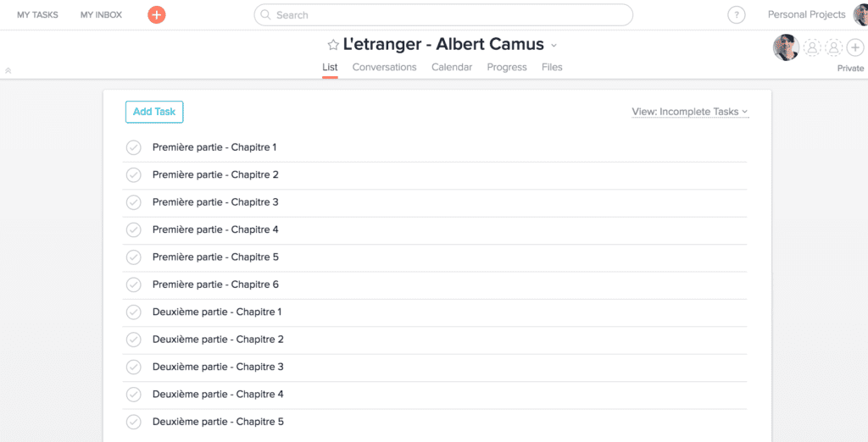This screenshot has height=442, width=868.
Task: Click the magnifying glass search icon
Action: tap(265, 15)
